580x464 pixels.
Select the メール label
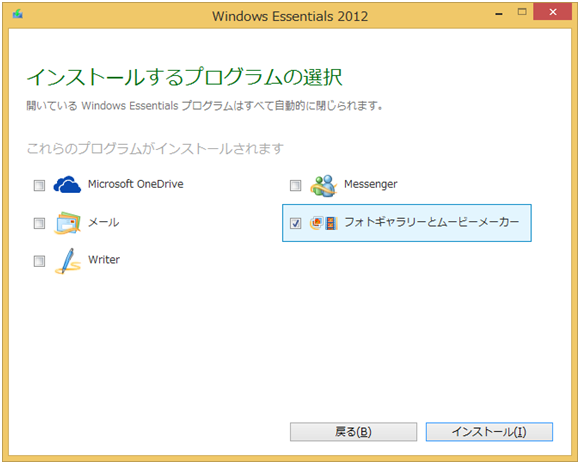click(104, 222)
